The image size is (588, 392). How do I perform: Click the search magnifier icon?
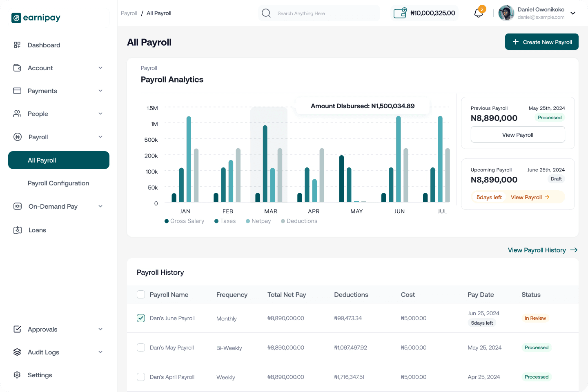[266, 13]
